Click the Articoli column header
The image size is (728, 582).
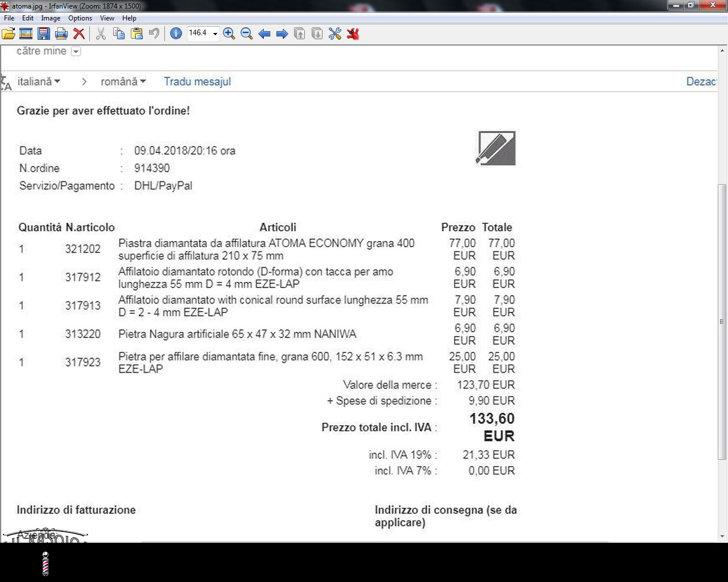click(x=278, y=227)
